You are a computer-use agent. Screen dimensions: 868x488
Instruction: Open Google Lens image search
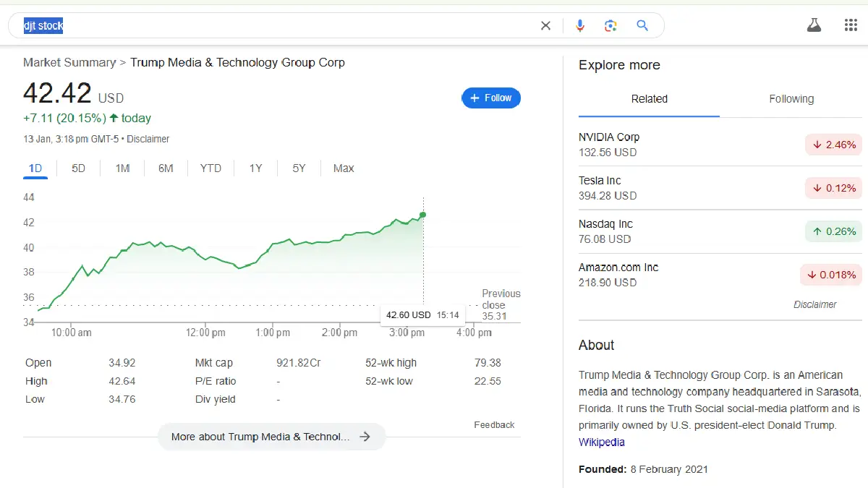pyautogui.click(x=610, y=26)
